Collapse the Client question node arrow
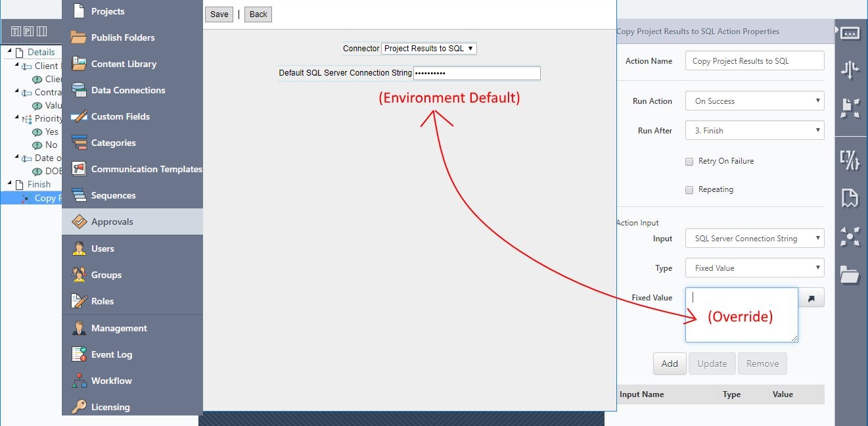Viewport: 868px width, 426px height. pos(16,66)
